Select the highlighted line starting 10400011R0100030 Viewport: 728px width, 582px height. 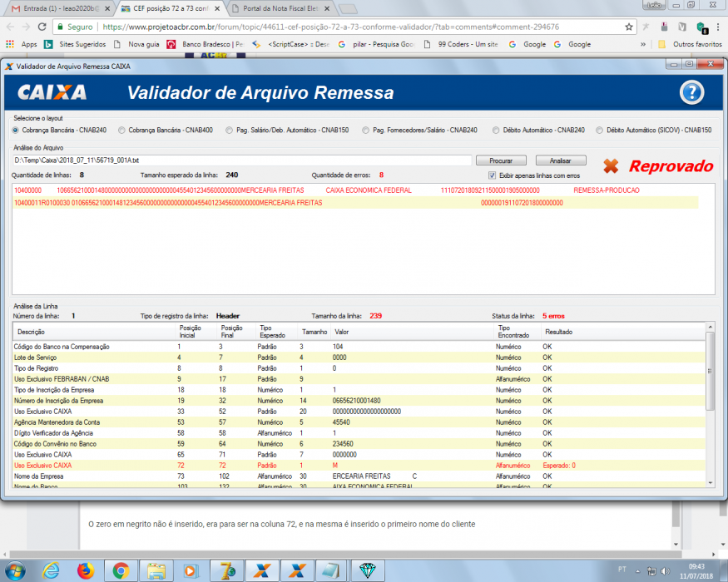355,203
